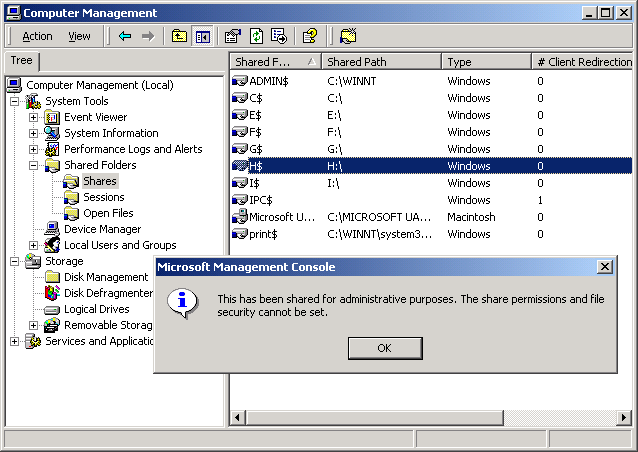This screenshot has height=452, width=638.
Task: Click the Export List toolbar icon
Action: (279, 36)
